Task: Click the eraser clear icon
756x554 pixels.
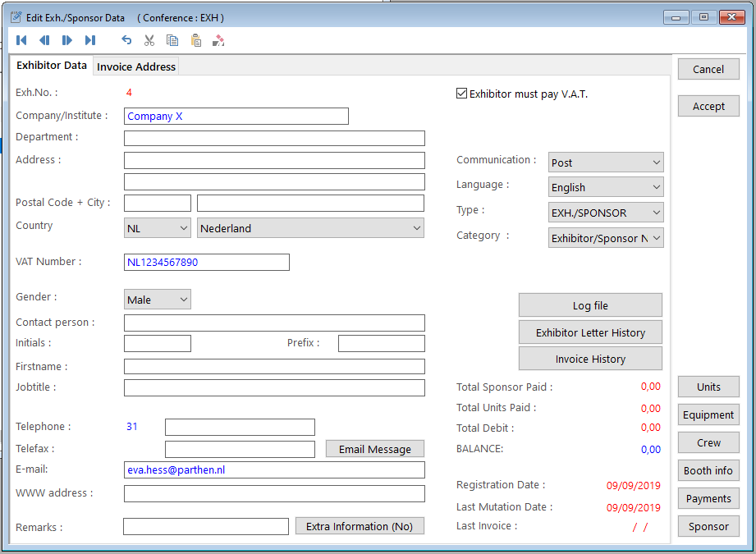Action: [218, 40]
